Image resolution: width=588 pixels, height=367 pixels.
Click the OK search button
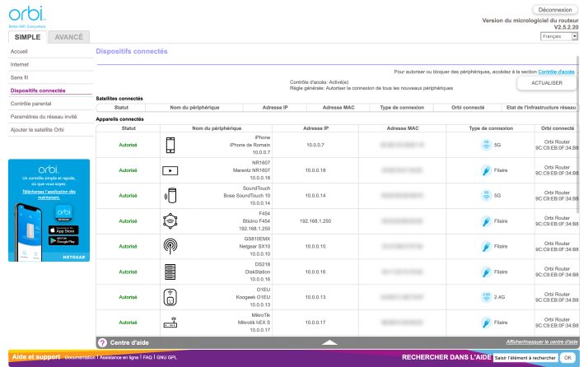point(567,358)
